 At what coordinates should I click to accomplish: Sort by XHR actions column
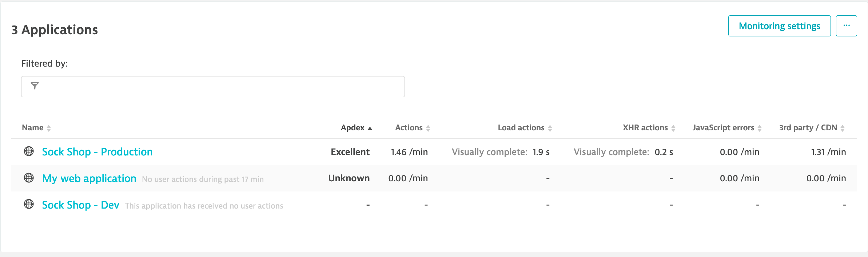(649, 128)
